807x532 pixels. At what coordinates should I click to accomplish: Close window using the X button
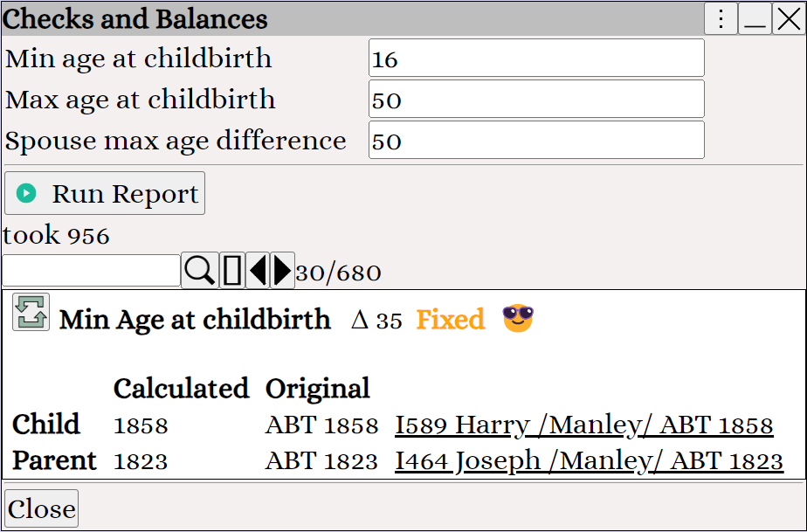click(789, 18)
